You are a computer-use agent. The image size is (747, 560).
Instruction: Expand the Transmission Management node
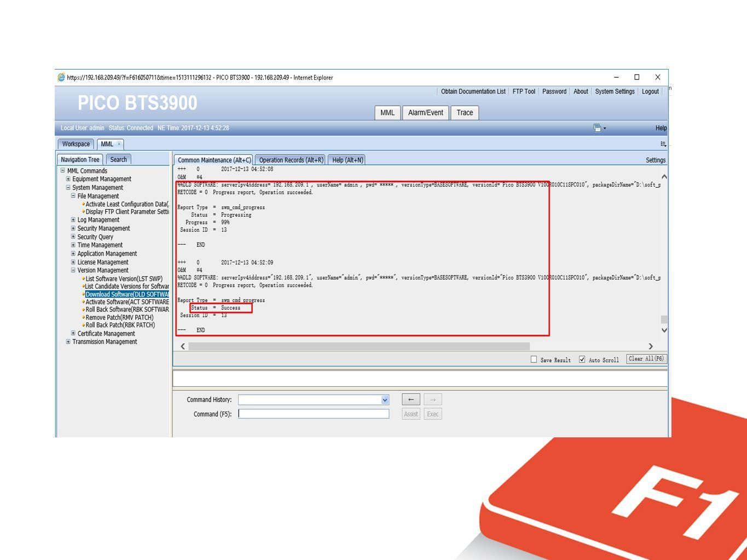click(x=68, y=342)
